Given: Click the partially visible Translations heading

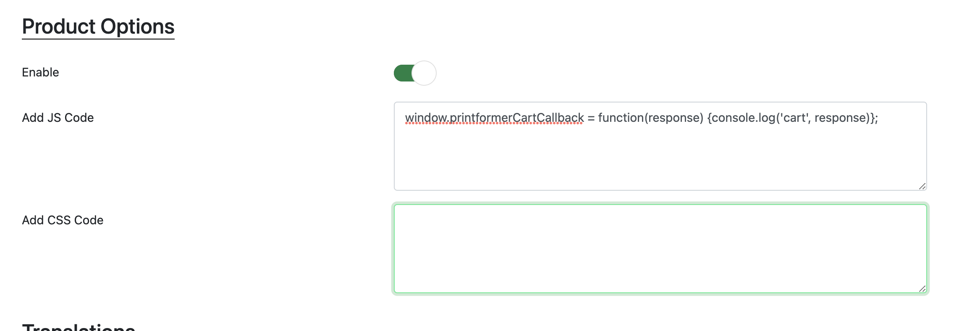Looking at the screenshot, I should pos(79,327).
